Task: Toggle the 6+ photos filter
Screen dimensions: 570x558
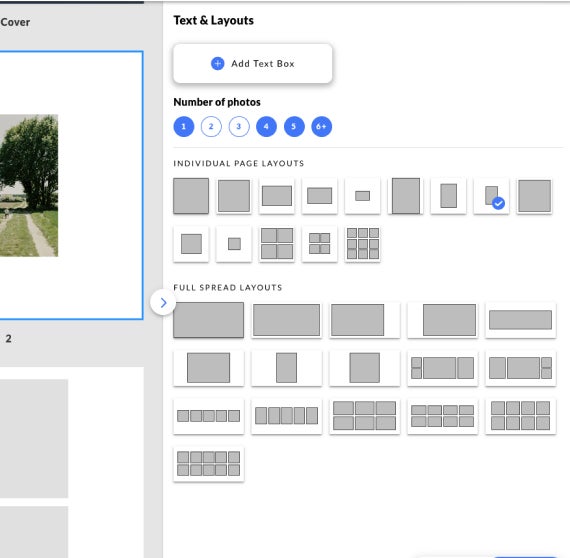Action: [321, 127]
